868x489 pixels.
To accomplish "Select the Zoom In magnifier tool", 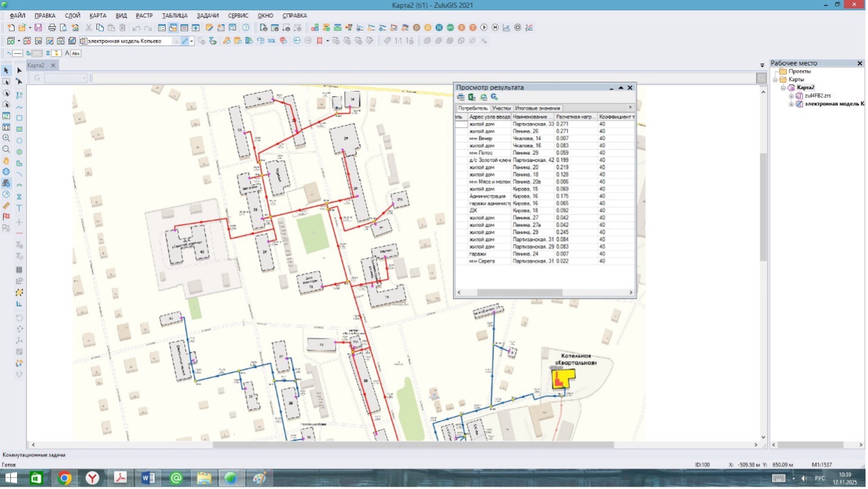I will point(6,138).
